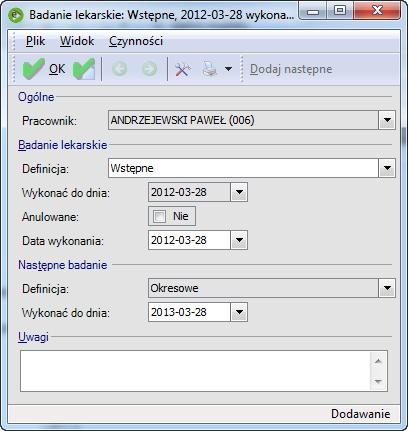
Task: Click the green checkmark OK button
Action: click(x=44, y=69)
